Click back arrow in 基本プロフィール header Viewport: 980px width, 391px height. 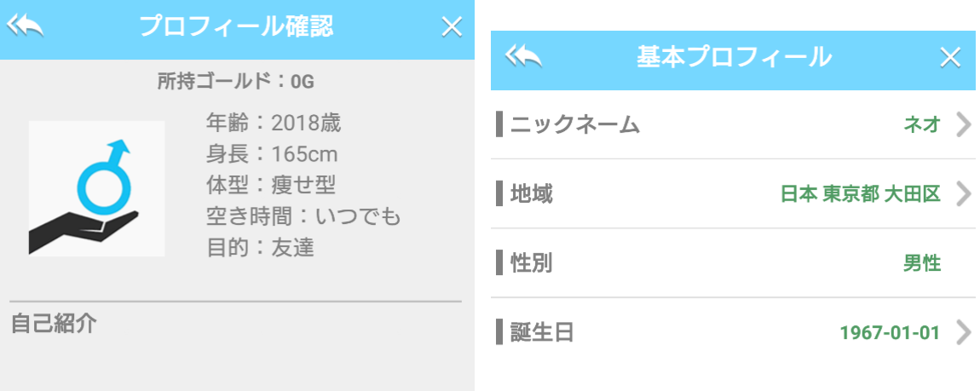523,57
